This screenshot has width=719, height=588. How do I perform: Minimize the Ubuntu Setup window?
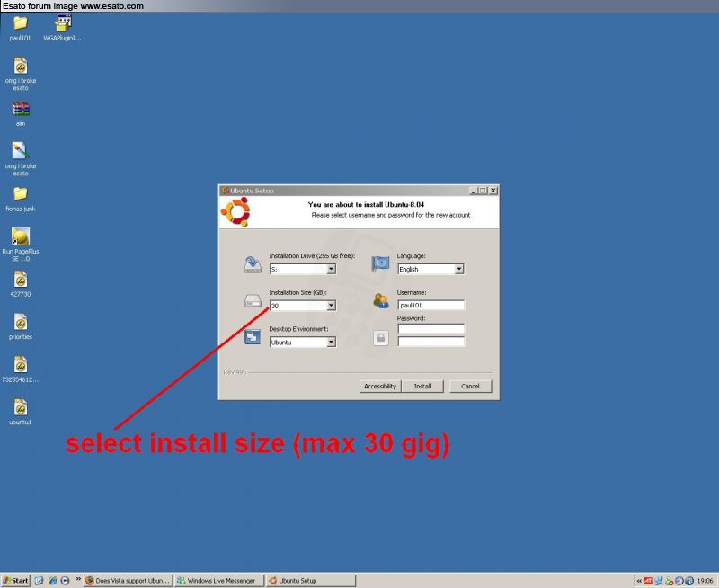pyautogui.click(x=474, y=191)
